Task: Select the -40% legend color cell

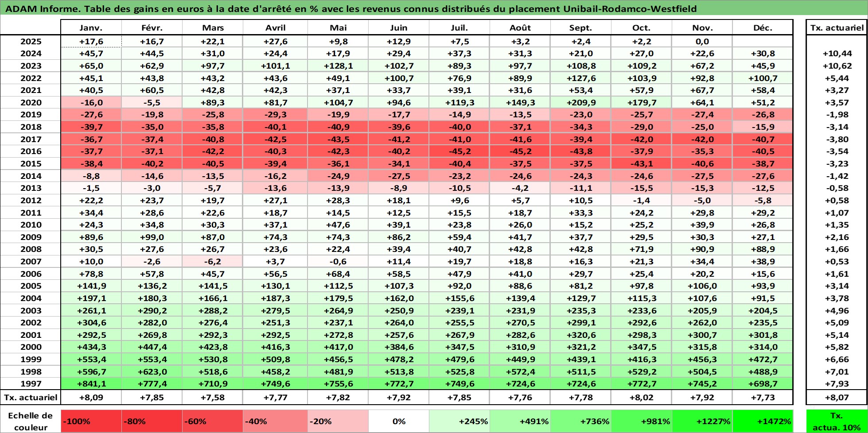Action: coord(275,421)
